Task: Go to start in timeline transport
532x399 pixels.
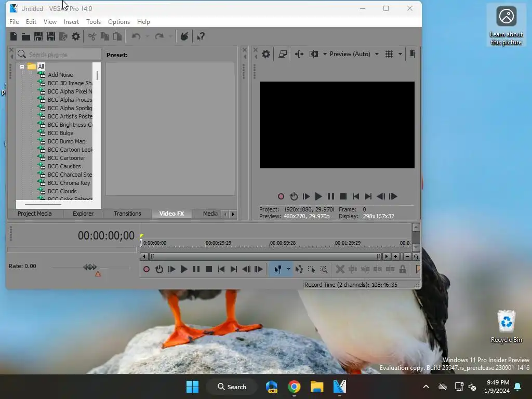Action: tap(221, 270)
